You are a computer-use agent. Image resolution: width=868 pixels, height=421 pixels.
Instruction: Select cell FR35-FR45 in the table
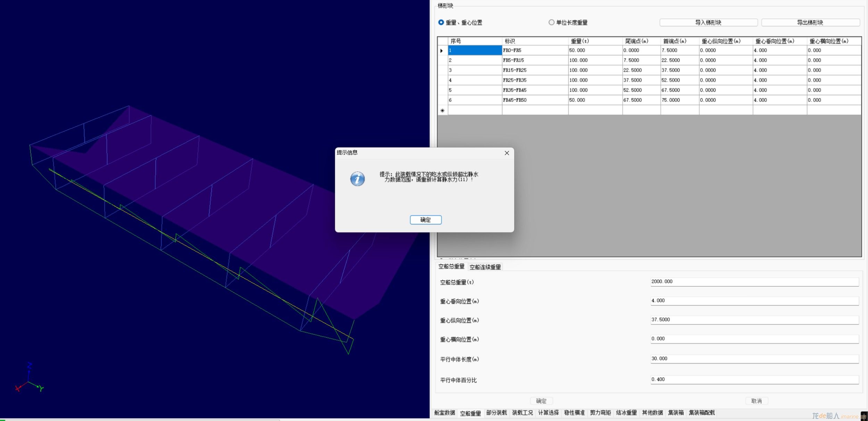[x=535, y=90]
